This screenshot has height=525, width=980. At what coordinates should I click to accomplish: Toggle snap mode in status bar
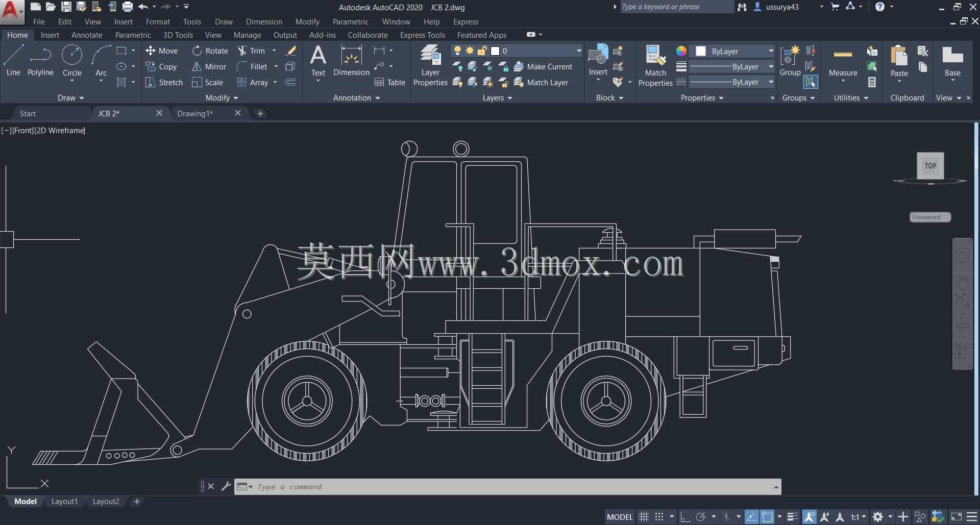pos(659,517)
